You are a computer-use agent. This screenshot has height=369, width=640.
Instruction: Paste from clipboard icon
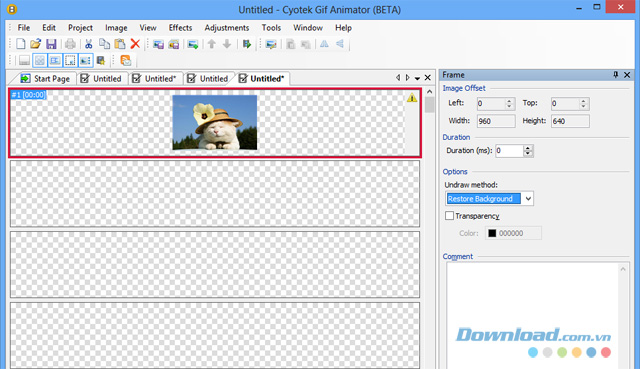[120, 44]
